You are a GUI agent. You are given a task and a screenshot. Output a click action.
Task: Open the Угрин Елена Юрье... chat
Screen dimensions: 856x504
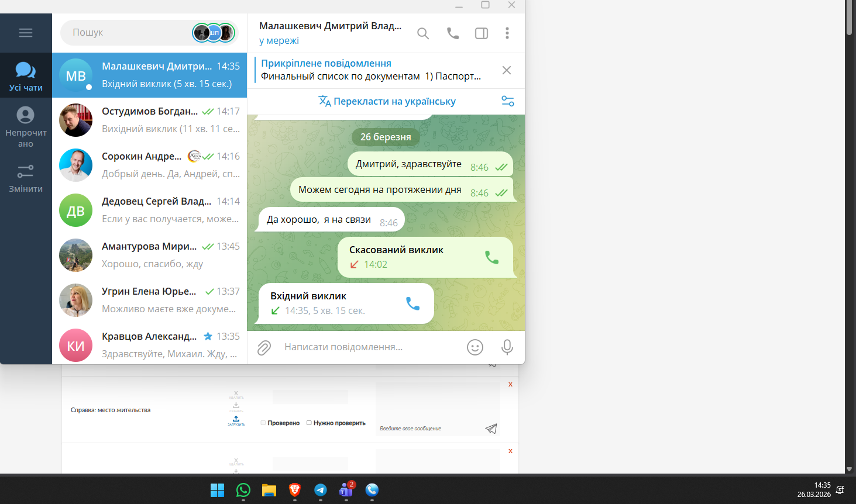(x=150, y=300)
